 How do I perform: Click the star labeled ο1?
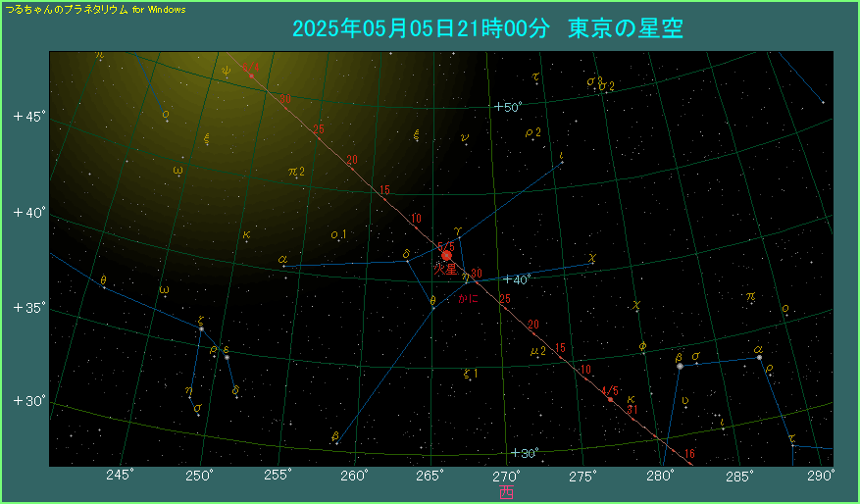point(339,234)
